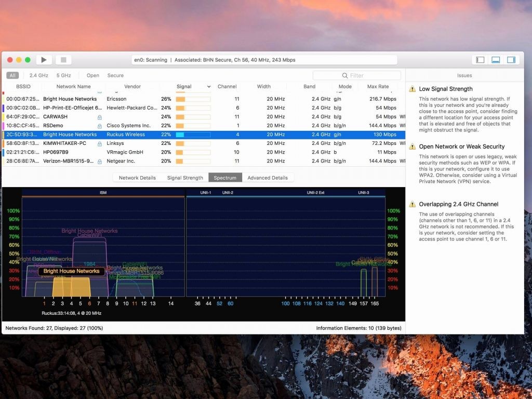The image size is (532, 399).
Task: Click the lock icon beside CARWASH
Action: click(x=100, y=117)
